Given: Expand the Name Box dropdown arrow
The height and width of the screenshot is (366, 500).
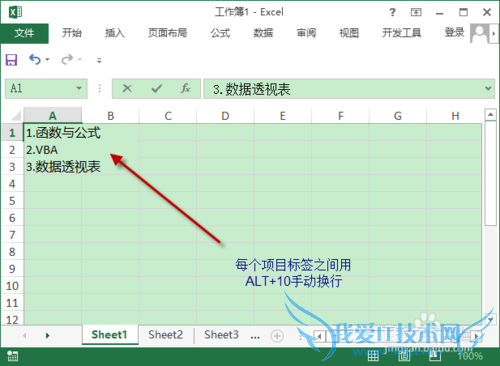Looking at the screenshot, I should pyautogui.click(x=79, y=88).
